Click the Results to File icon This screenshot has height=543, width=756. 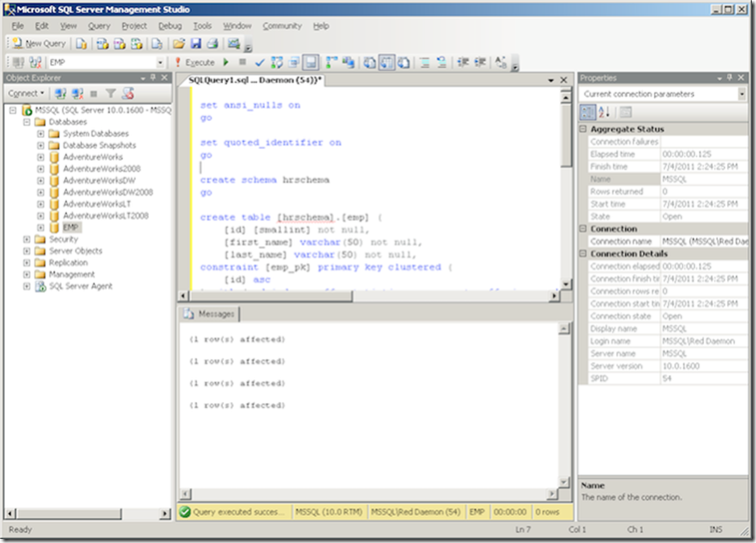click(403, 62)
